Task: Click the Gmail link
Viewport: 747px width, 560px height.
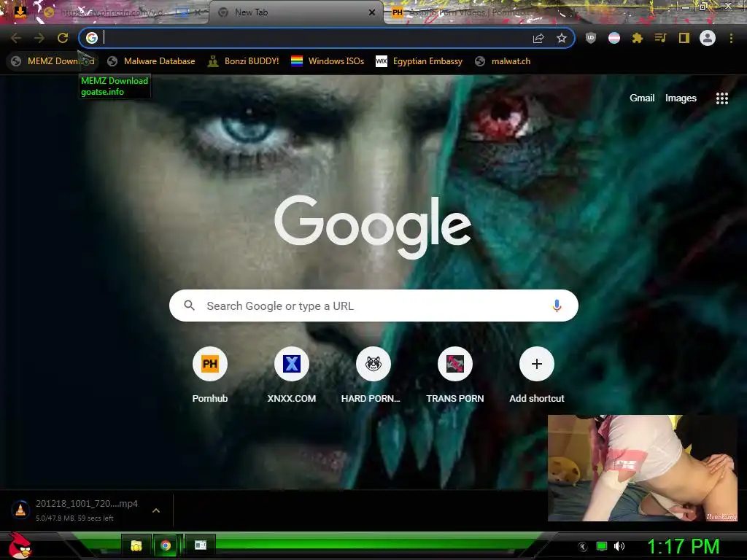Action: (642, 98)
